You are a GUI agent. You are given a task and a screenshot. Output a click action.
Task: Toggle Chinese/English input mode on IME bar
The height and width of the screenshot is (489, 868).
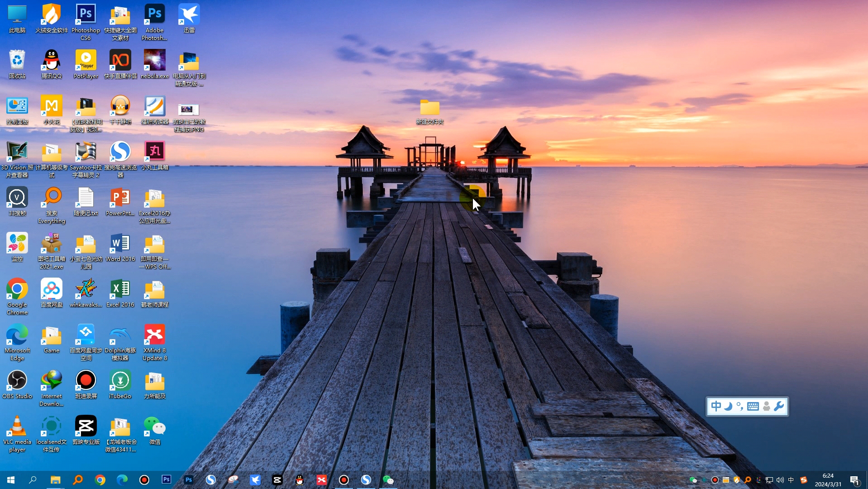715,406
